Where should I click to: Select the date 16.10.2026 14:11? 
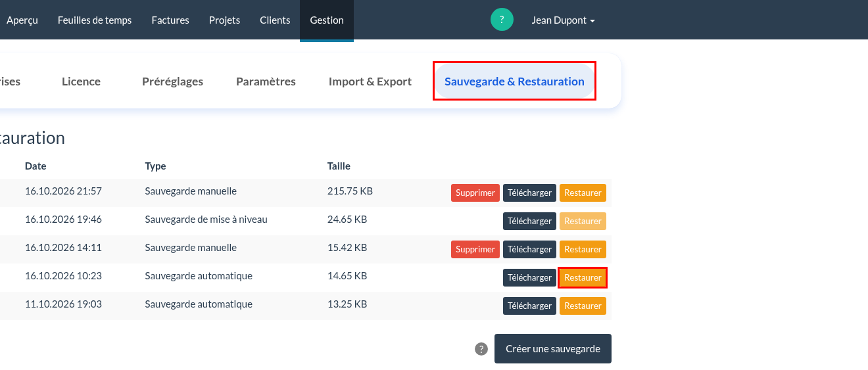(63, 248)
